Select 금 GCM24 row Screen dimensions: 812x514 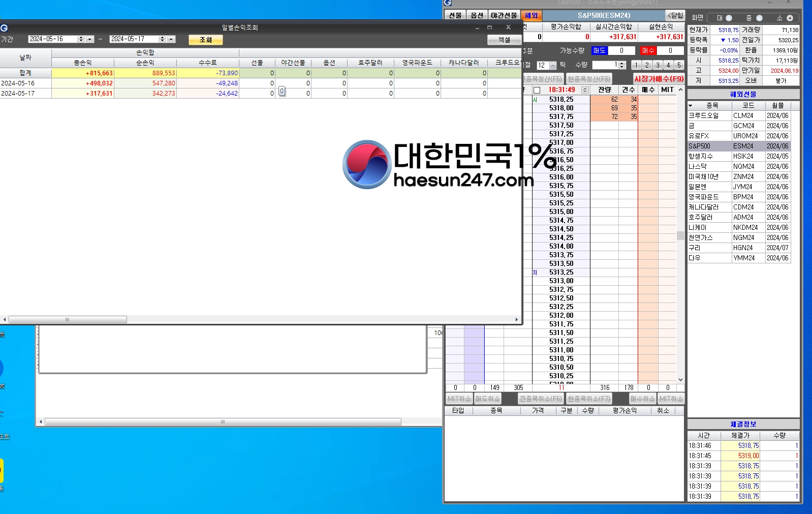tap(739, 126)
